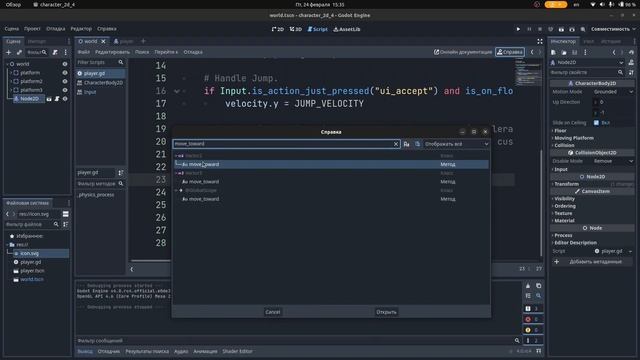This screenshot has height=360, width=640.
Task: Run the project with Play button
Action: click(518, 29)
